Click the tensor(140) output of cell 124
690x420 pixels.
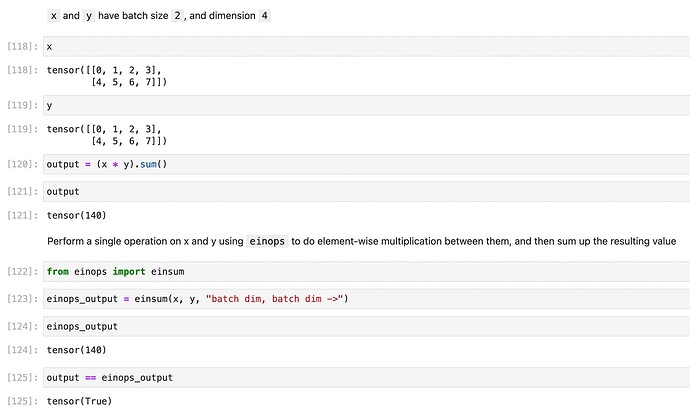tap(76, 350)
